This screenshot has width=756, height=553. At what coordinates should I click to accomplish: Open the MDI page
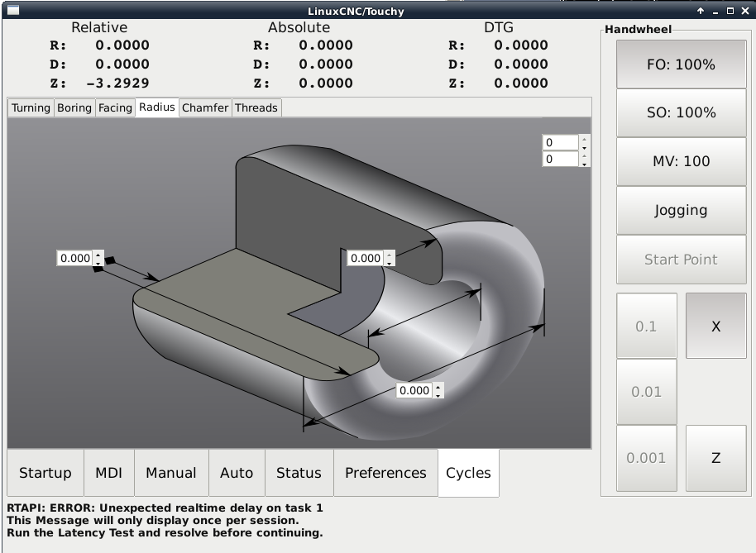pyautogui.click(x=109, y=473)
